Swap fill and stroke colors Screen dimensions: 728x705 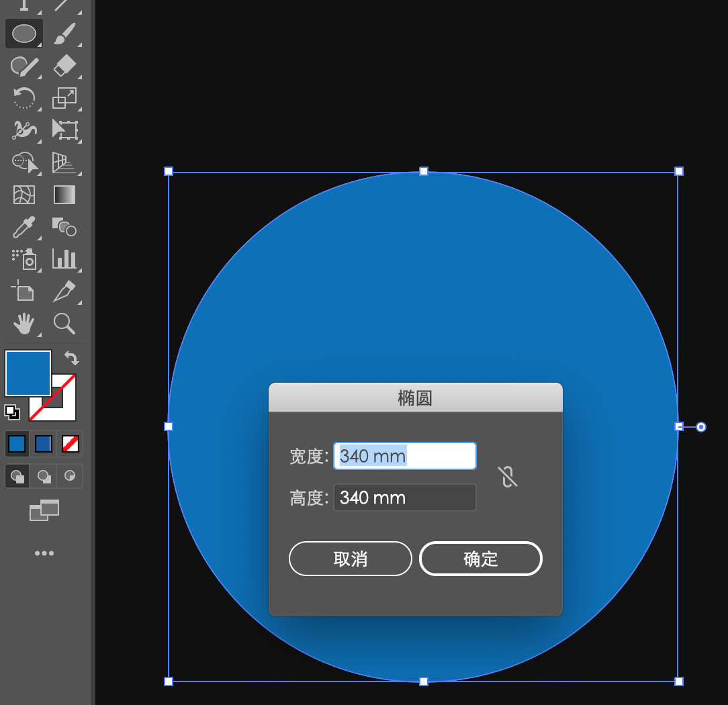71,358
